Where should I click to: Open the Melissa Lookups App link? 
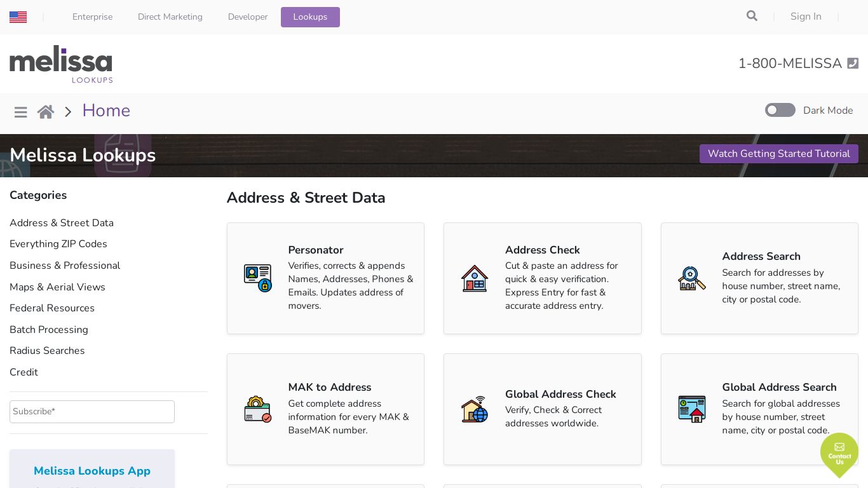92,471
